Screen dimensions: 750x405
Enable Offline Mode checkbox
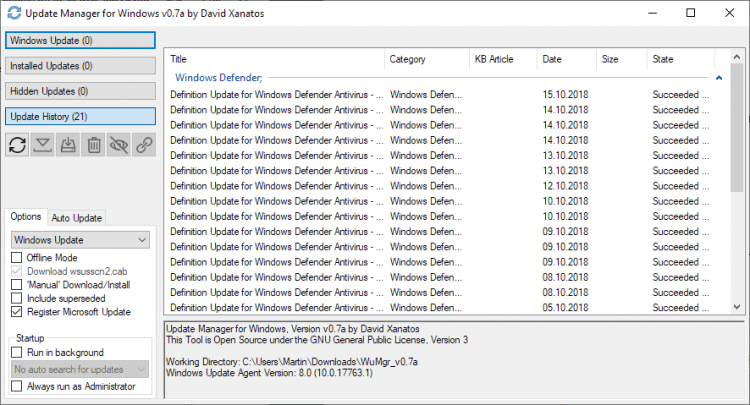point(17,258)
